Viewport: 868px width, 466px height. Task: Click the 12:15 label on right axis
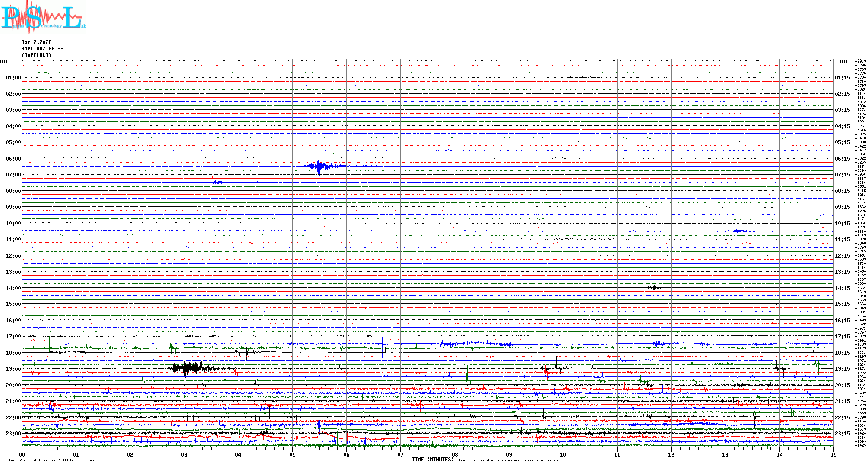[x=842, y=256]
